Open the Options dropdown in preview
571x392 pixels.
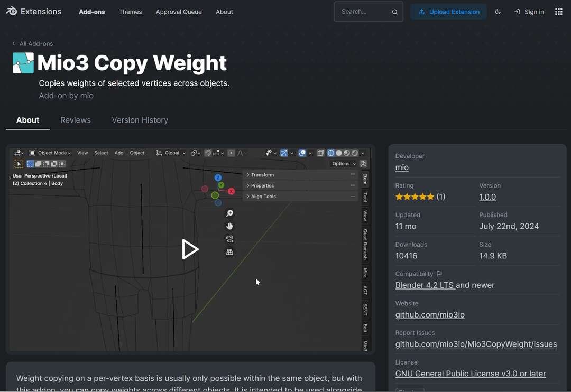344,164
